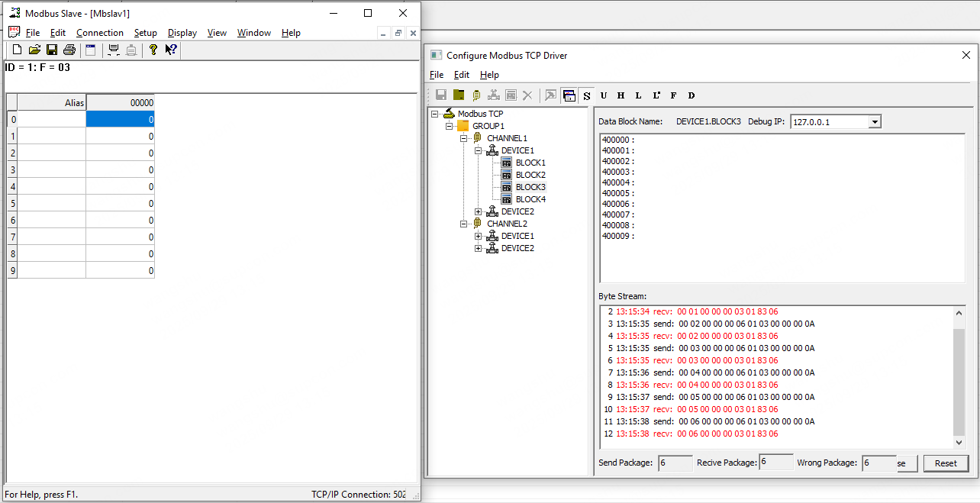Select BLOCK1 in the device tree
The height and width of the screenshot is (503, 980).
530,163
